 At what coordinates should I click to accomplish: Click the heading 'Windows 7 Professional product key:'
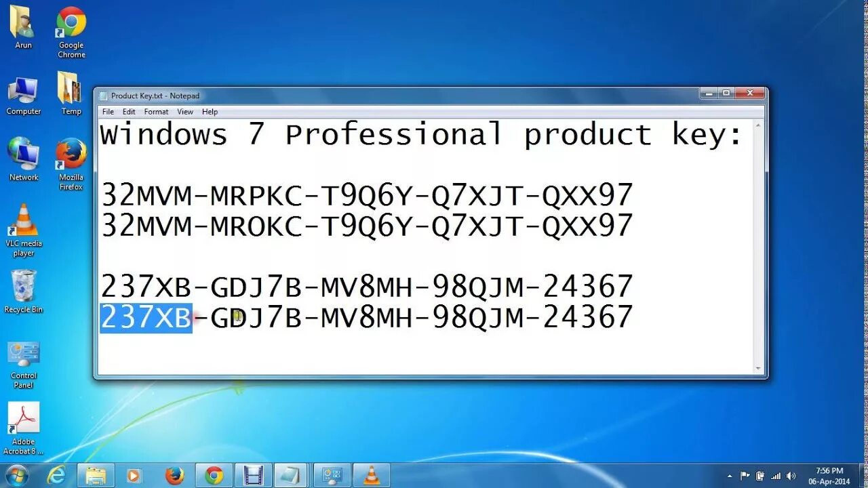(x=422, y=136)
